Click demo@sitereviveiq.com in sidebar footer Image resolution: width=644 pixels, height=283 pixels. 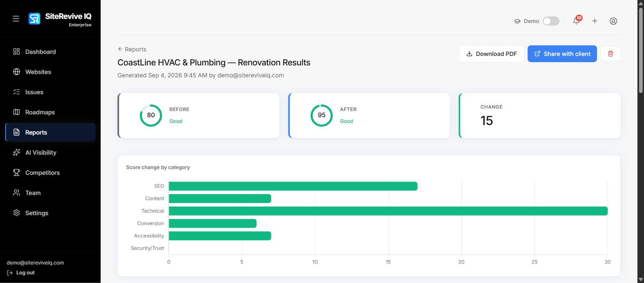click(x=35, y=262)
